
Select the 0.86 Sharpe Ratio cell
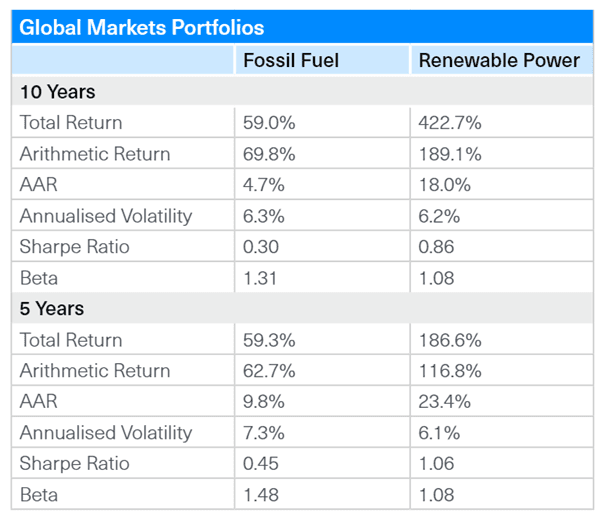click(x=438, y=247)
